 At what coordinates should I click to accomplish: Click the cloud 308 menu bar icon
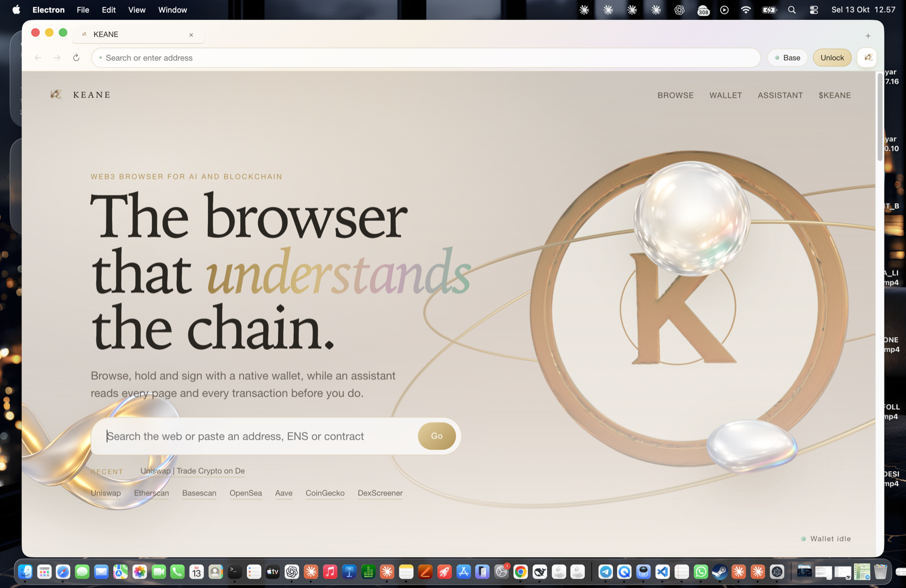703,10
